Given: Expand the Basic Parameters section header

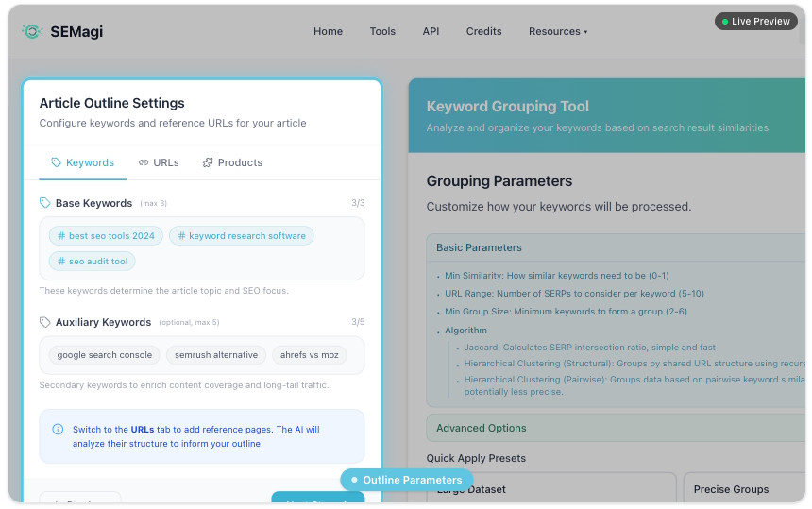Looking at the screenshot, I should coord(616,247).
